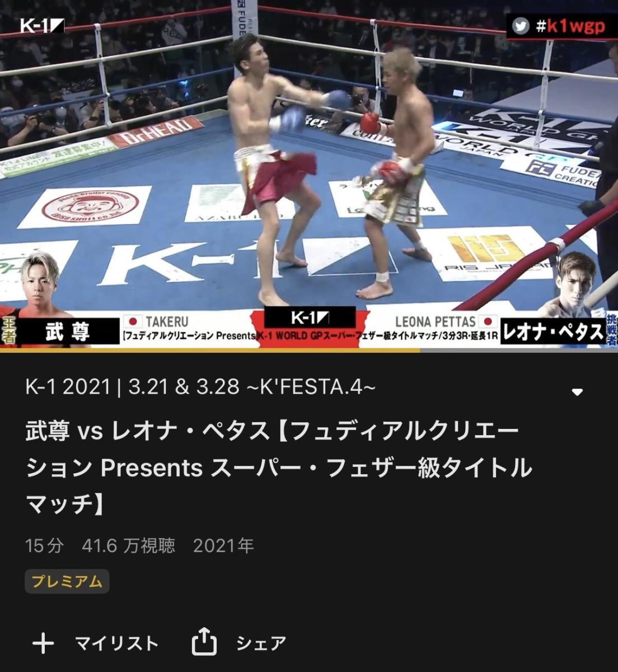
Task: Click the K-1 logo at top left
Action: (x=42, y=26)
